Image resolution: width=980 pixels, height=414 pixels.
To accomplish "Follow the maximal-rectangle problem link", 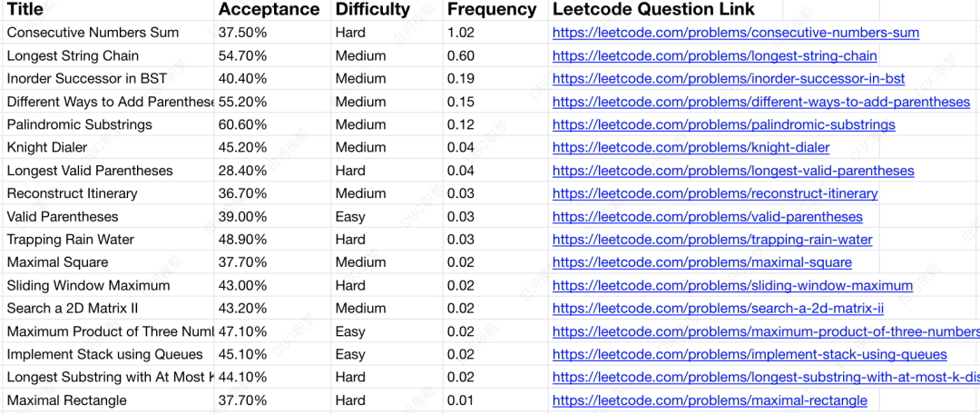I will tap(710, 400).
